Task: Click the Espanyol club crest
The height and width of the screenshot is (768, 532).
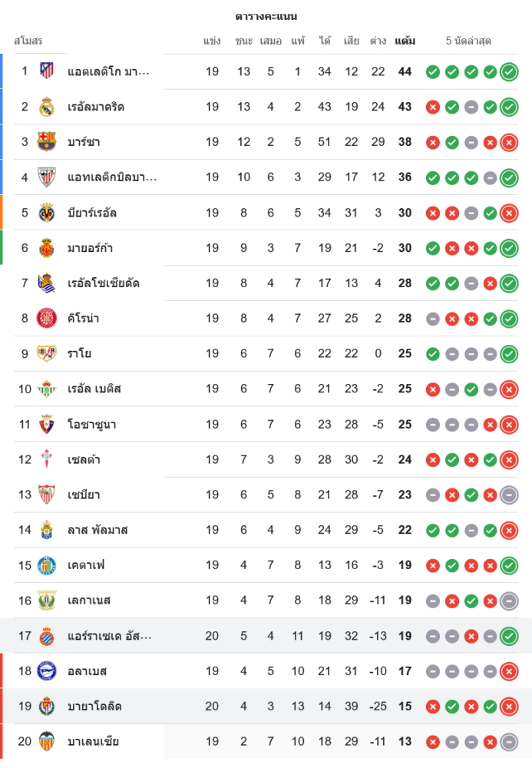Action: (47, 636)
